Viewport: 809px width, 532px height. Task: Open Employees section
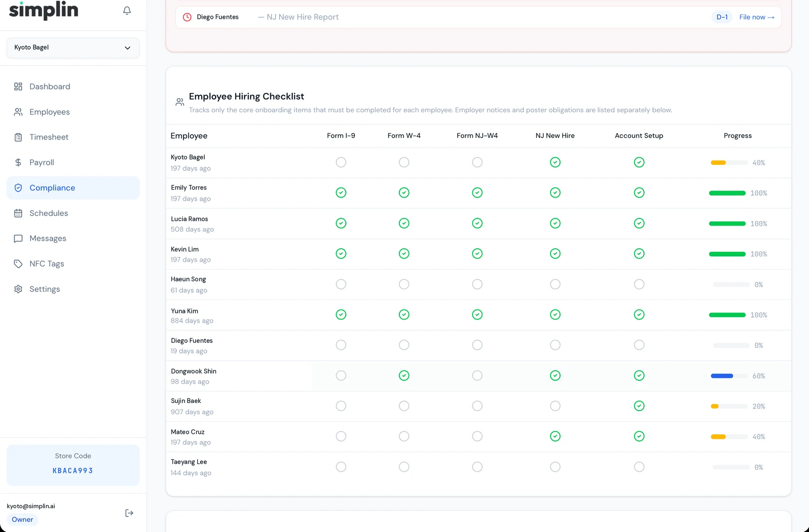(73, 112)
